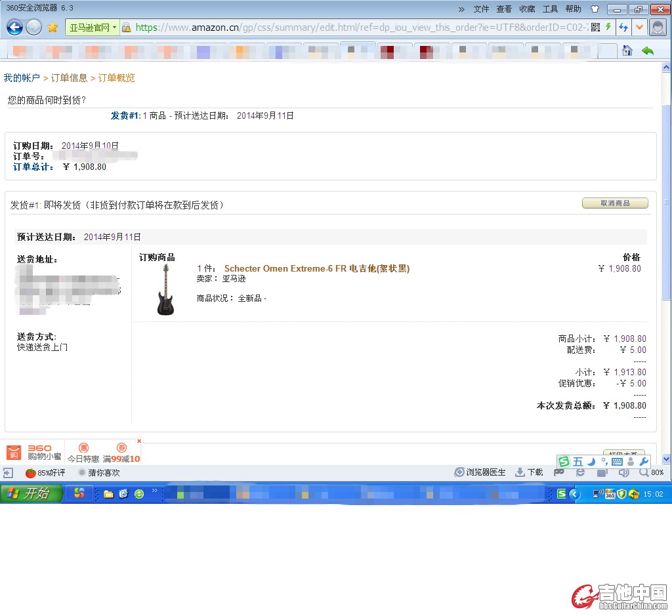This screenshot has height=616, width=672.
Task: Click the mute speaker icon in status bar
Action: tap(623, 472)
